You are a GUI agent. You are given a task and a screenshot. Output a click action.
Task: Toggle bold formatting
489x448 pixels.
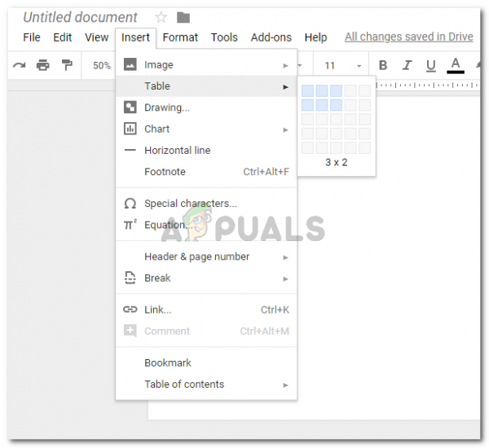pos(383,65)
